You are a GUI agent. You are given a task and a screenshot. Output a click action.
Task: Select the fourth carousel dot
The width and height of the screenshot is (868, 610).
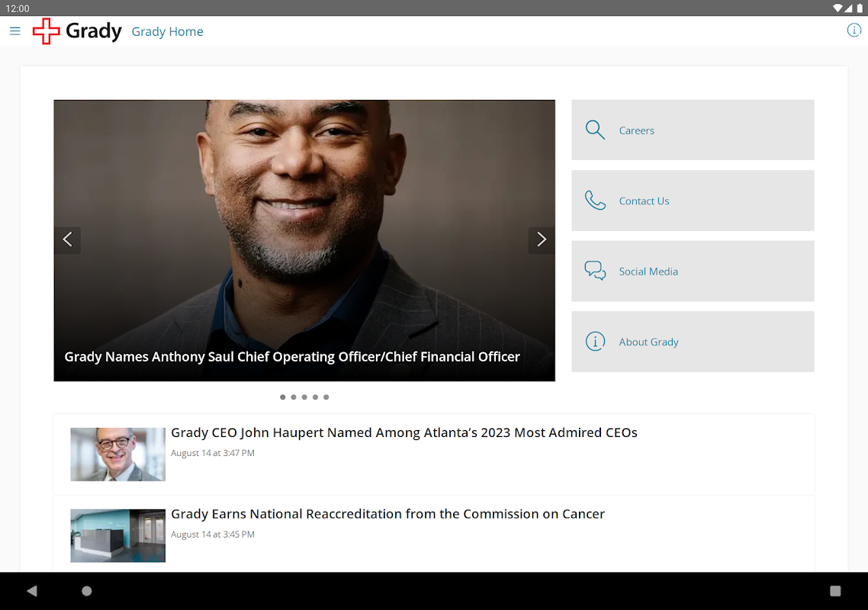click(315, 397)
